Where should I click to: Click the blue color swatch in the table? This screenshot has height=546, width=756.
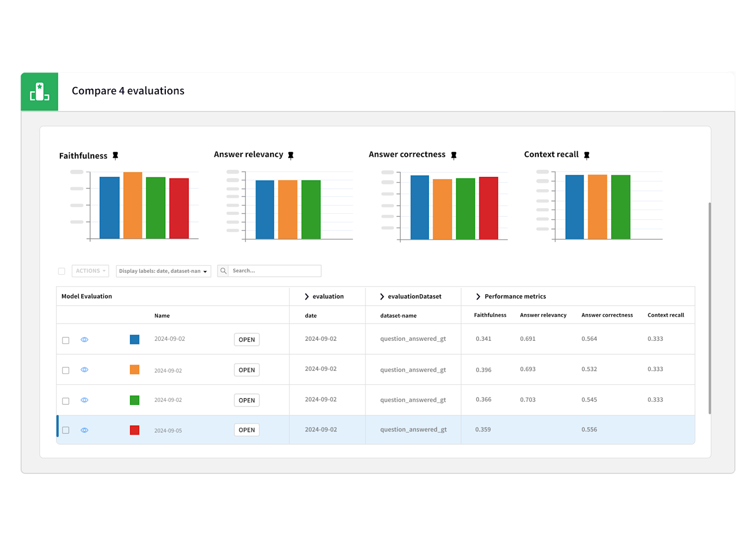135,339
